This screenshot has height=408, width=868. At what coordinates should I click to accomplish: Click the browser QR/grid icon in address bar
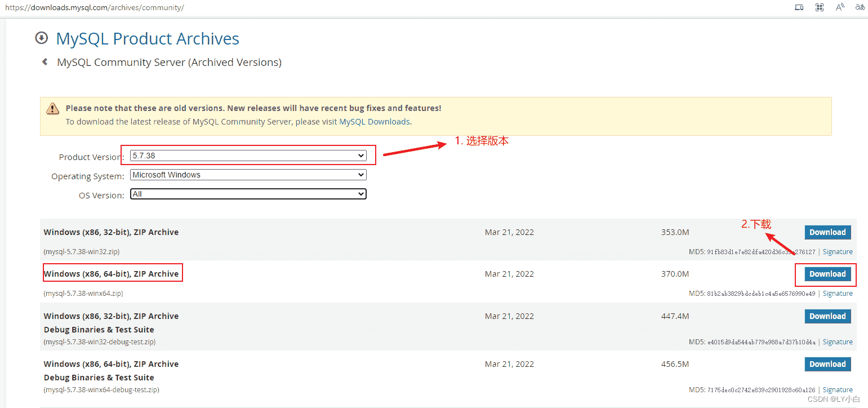pos(819,7)
